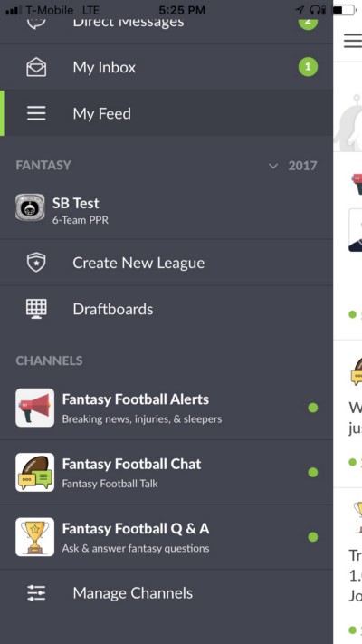This screenshot has width=362, height=644.
Task: Open the Draftboards grid icon
Action: (36, 309)
